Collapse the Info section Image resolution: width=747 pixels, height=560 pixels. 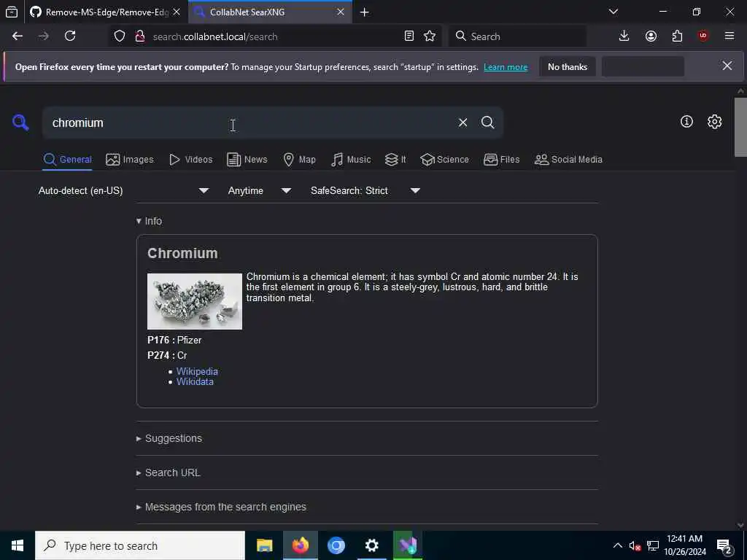pyautogui.click(x=149, y=221)
